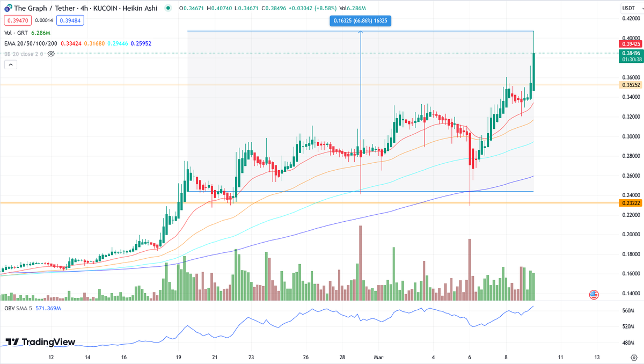The height and width of the screenshot is (364, 644).
Task: Click the OBV value 571.369M
Action: click(x=48, y=309)
